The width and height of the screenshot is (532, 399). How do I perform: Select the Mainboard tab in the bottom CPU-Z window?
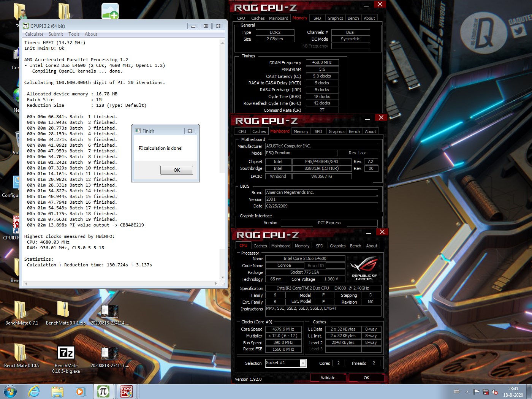tap(281, 246)
